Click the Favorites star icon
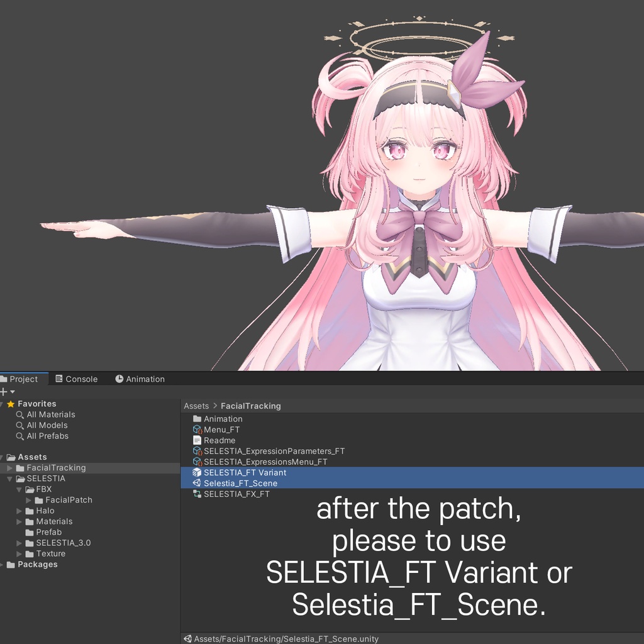 click(12, 403)
